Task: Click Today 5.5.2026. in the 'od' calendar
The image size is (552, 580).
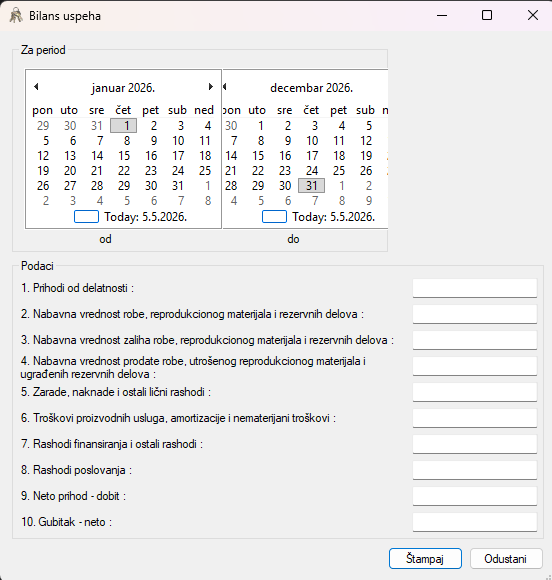Action: 131,217
